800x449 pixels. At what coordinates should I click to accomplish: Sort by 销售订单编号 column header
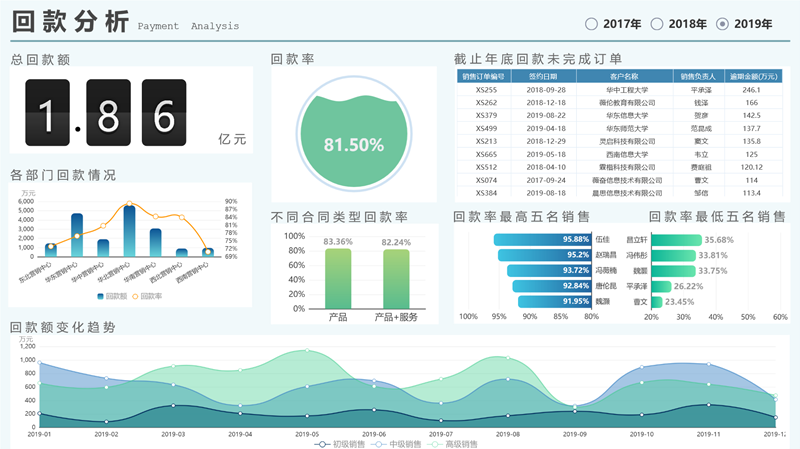click(x=486, y=76)
